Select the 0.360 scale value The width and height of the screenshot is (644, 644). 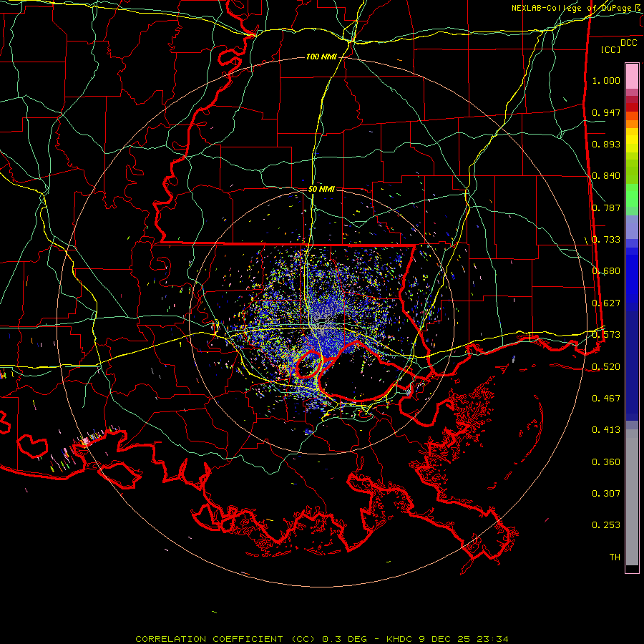(x=606, y=462)
